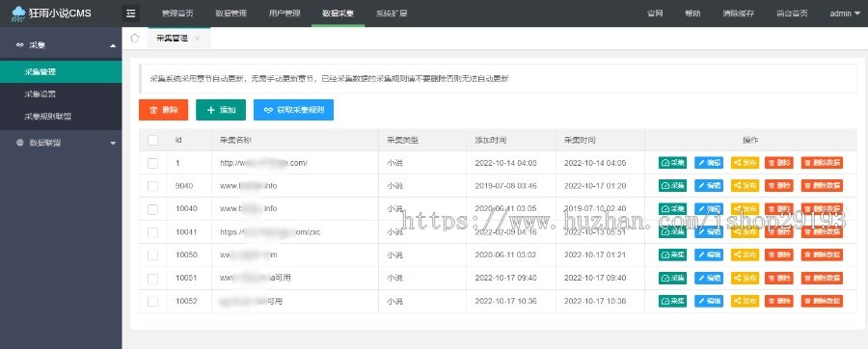Toggle the sidebar collapse hamburger icon

130,13
